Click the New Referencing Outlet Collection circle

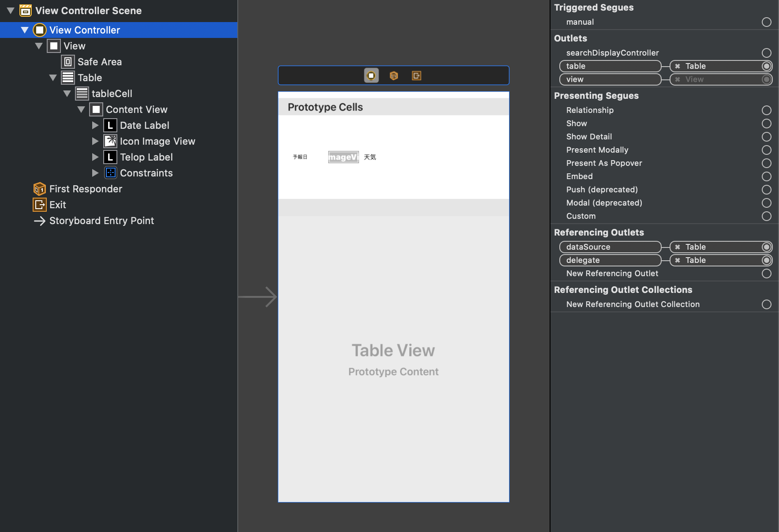point(767,304)
